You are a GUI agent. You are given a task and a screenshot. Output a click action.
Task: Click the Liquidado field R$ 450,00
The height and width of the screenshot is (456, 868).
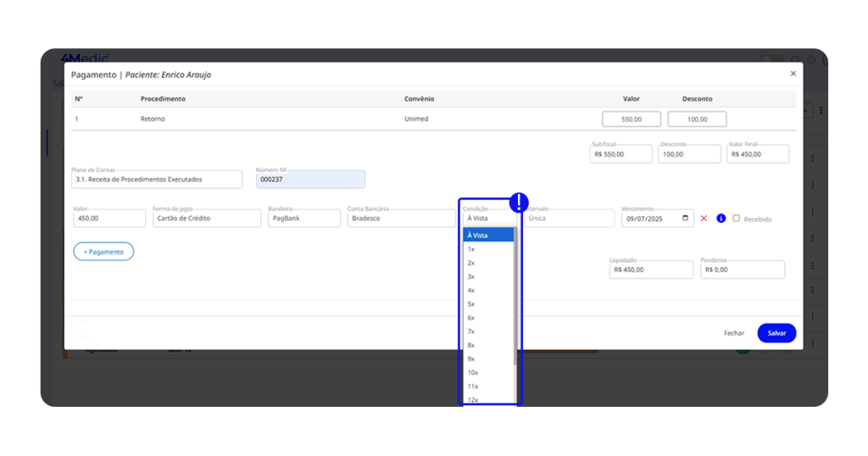click(x=651, y=270)
